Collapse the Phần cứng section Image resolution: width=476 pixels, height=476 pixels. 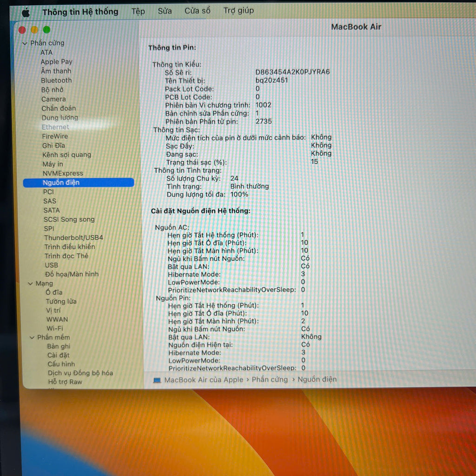pos(25,43)
